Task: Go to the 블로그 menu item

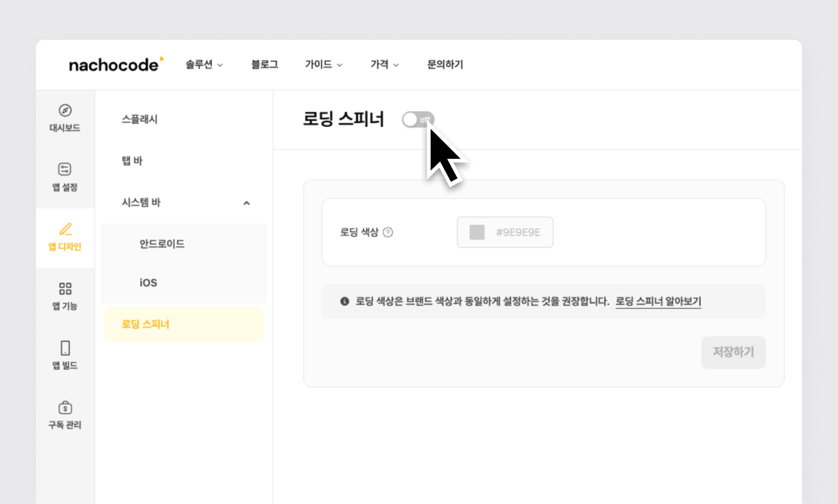Action: [x=264, y=65]
